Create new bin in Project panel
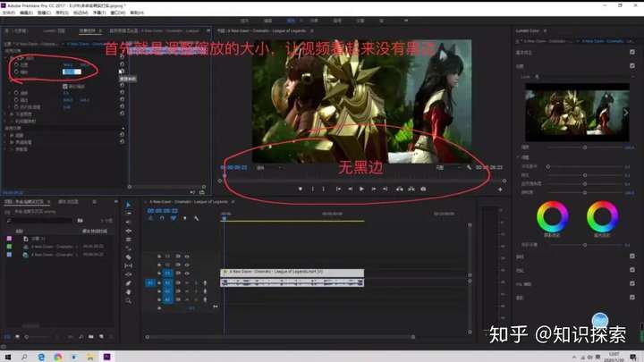The width and height of the screenshot is (644, 362). click(x=90, y=337)
